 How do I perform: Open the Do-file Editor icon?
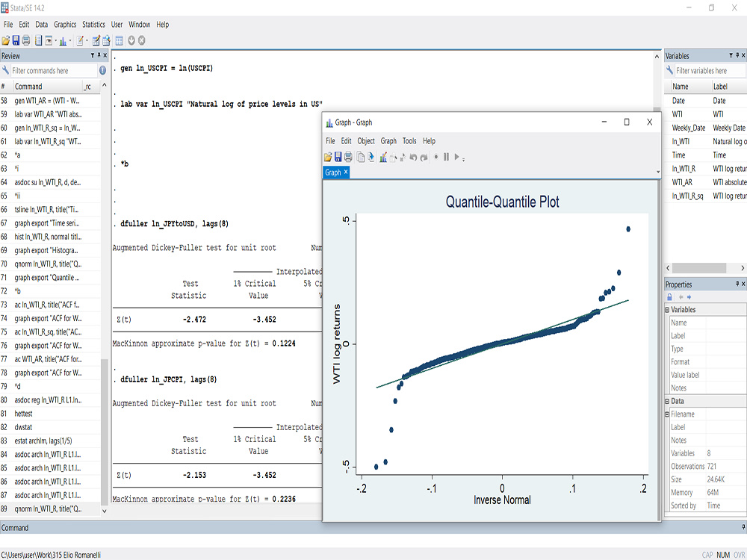coord(80,41)
